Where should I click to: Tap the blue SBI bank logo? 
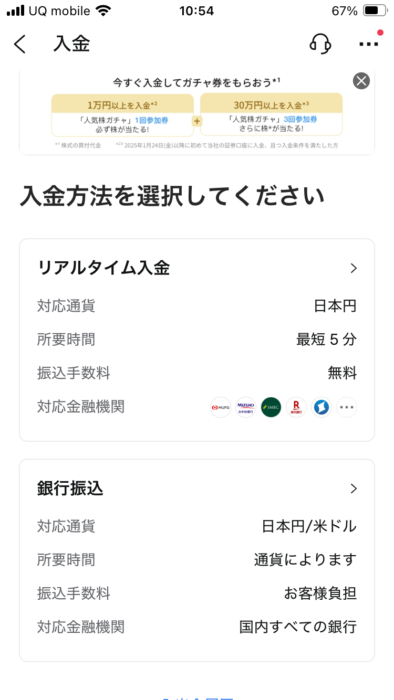point(321,407)
